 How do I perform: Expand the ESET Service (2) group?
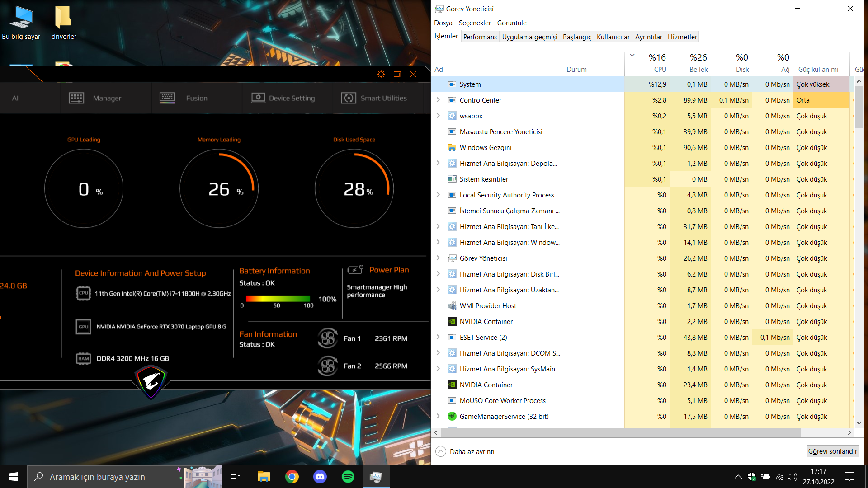pyautogui.click(x=438, y=337)
